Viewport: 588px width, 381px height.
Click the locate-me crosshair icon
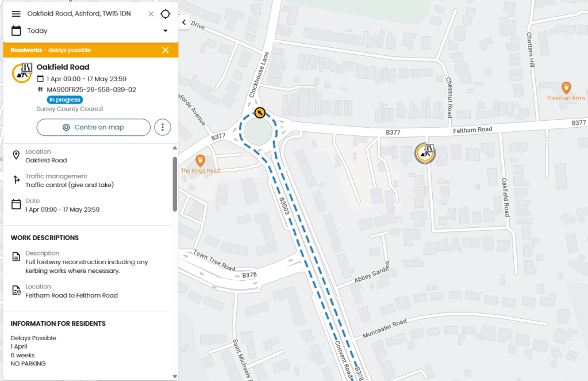click(166, 14)
